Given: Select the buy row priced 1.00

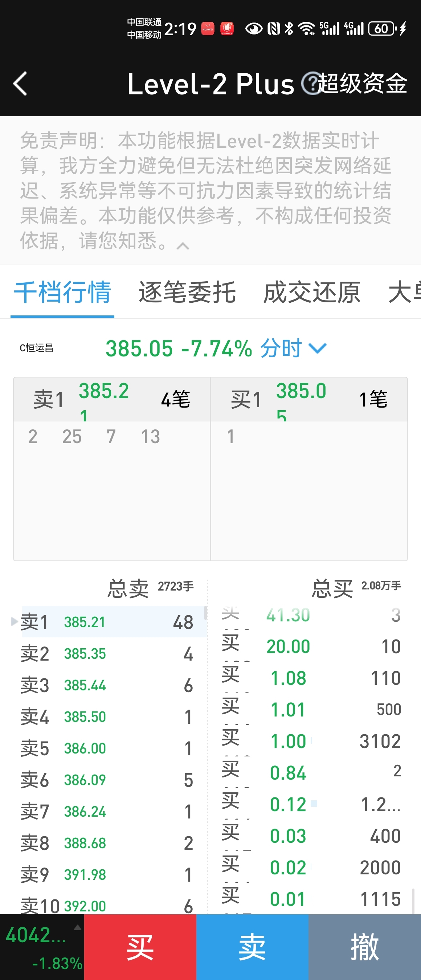Looking at the screenshot, I should (x=311, y=741).
